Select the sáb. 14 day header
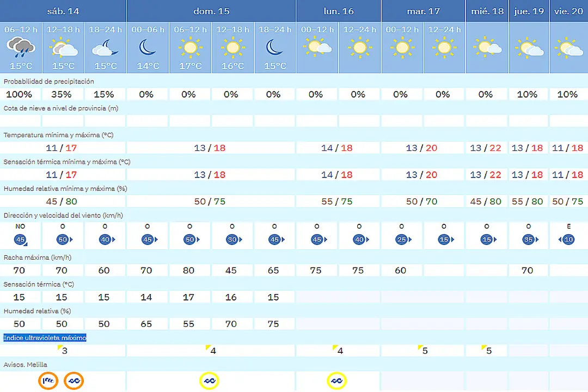 [x=63, y=11]
